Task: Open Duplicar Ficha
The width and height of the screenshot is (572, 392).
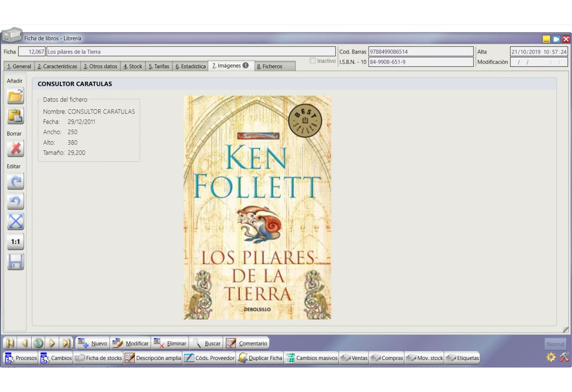Action: pyautogui.click(x=260, y=358)
